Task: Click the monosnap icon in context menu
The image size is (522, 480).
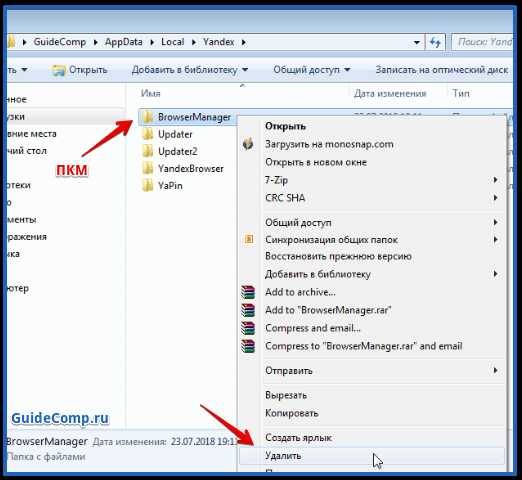Action: click(x=248, y=144)
